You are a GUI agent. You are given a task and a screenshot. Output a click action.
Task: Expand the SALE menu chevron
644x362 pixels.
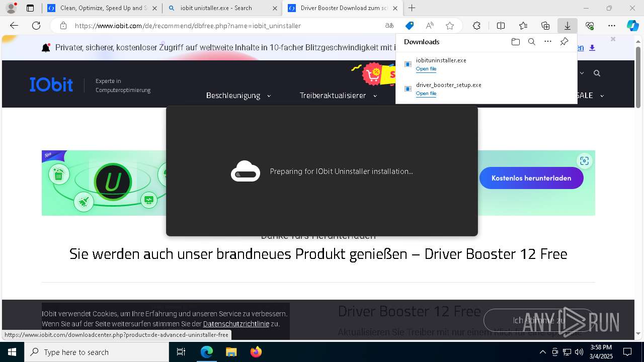pos(602,96)
